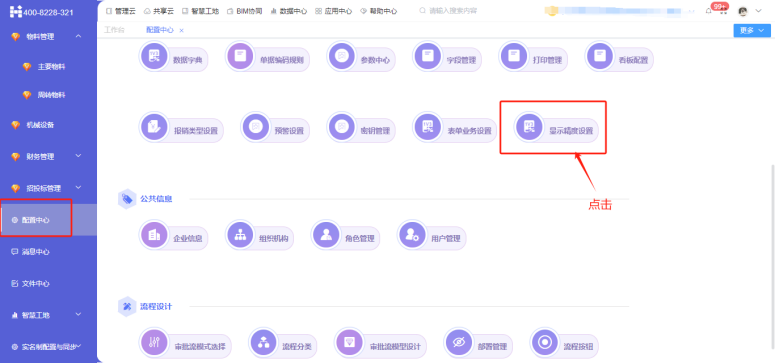
Task: Open 角色管理 icon
Action: click(x=326, y=234)
